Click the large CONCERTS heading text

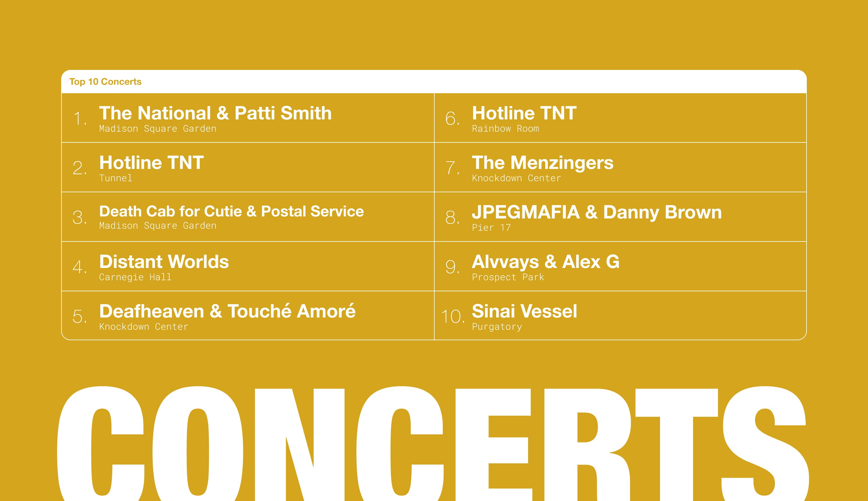pos(433,443)
